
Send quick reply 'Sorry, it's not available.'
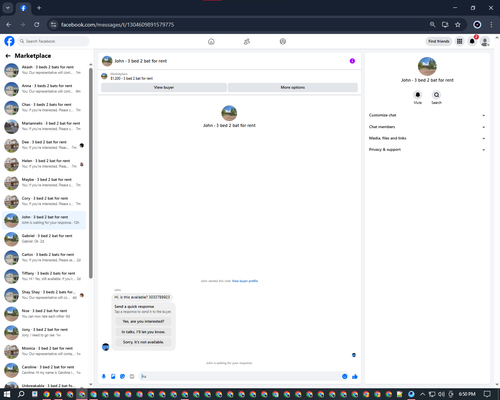coord(143,342)
